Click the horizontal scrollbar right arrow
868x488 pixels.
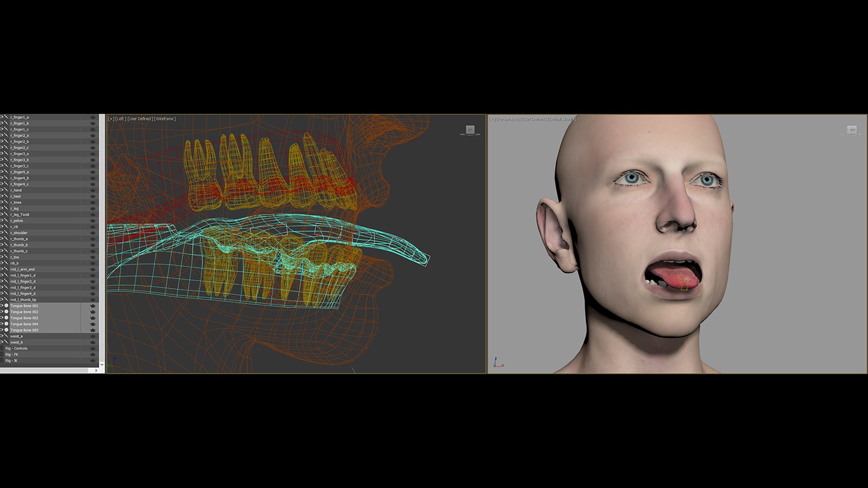[96, 371]
